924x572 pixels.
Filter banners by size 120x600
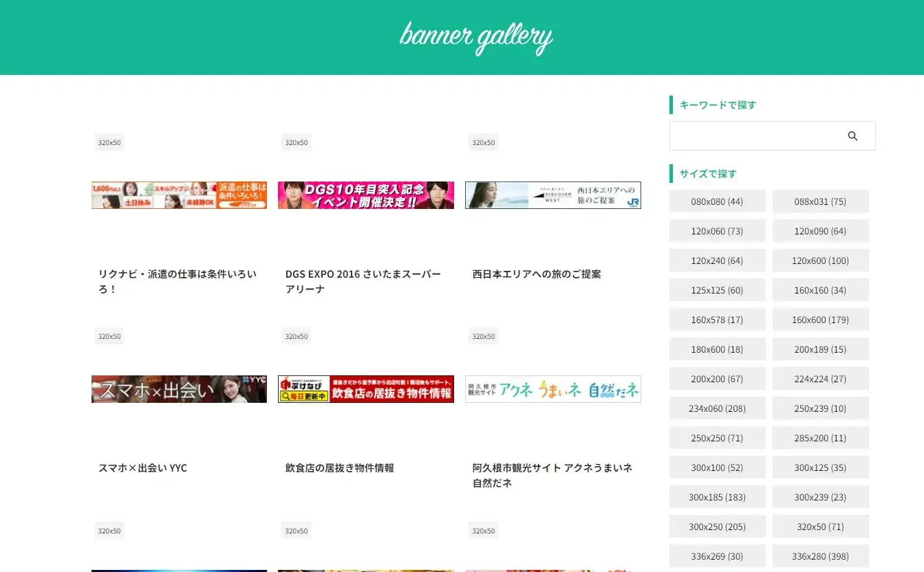pos(820,260)
